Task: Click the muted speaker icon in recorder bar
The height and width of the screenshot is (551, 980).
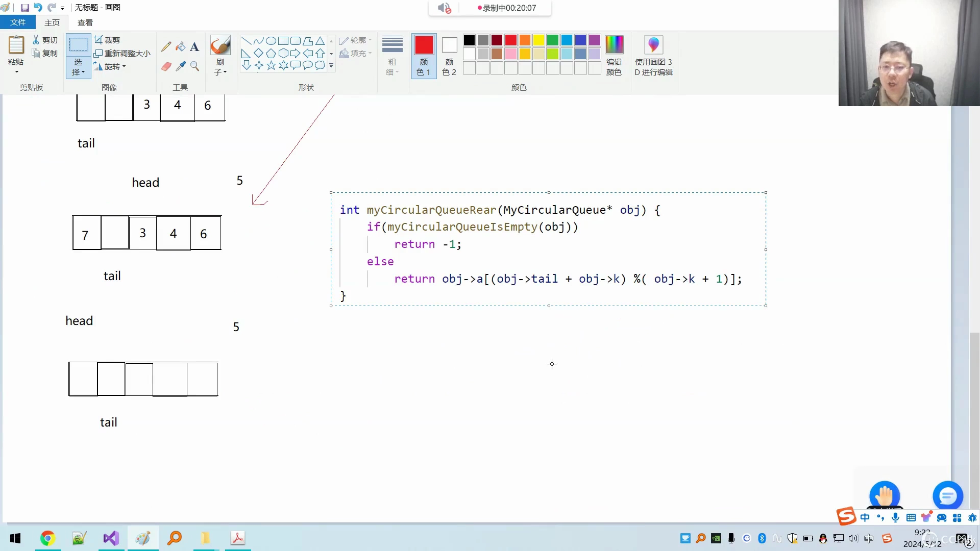Action: [x=444, y=8]
